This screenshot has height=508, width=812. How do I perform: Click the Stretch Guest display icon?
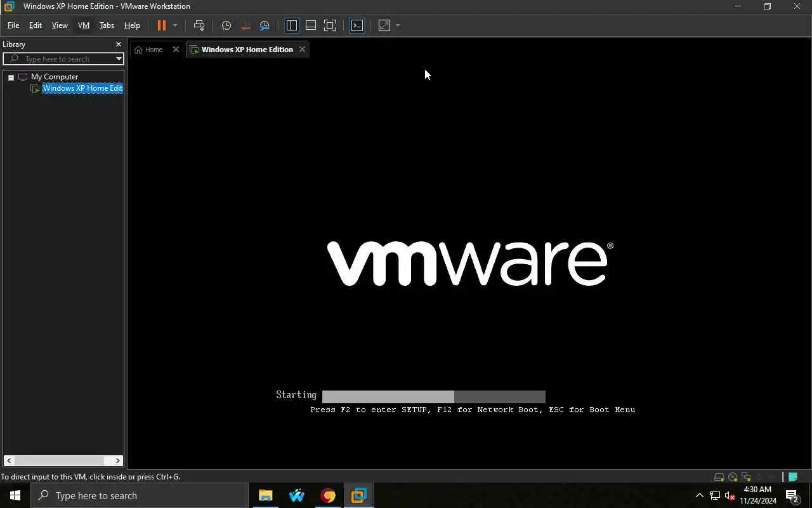click(x=384, y=25)
